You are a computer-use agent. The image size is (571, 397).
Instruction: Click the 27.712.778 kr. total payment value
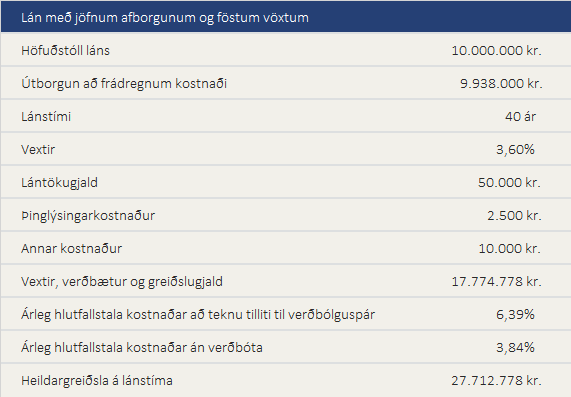point(496,381)
